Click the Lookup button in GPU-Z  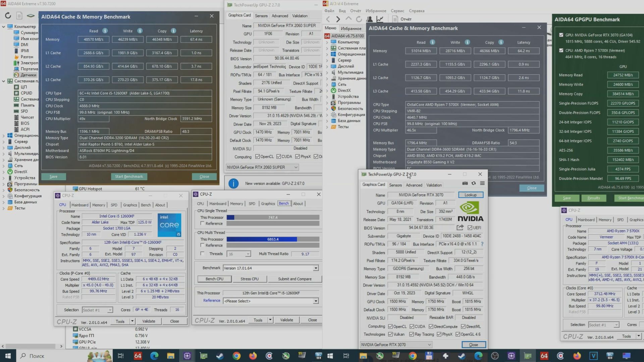[470, 195]
